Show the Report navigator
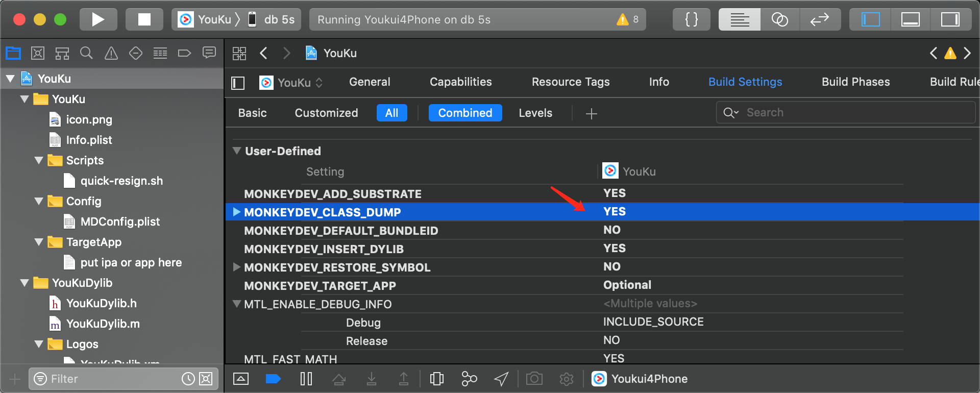980x393 pixels. pos(209,53)
